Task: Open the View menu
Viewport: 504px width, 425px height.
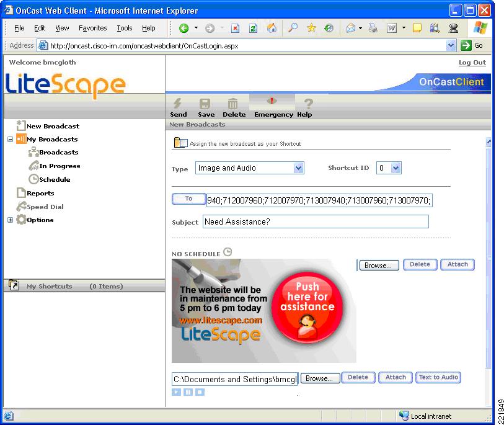Action: point(62,28)
